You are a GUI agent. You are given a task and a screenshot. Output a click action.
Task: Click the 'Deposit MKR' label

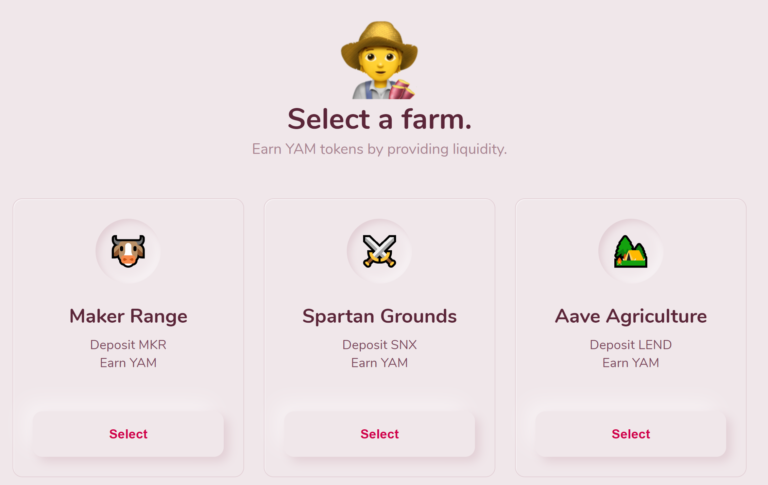(x=128, y=345)
